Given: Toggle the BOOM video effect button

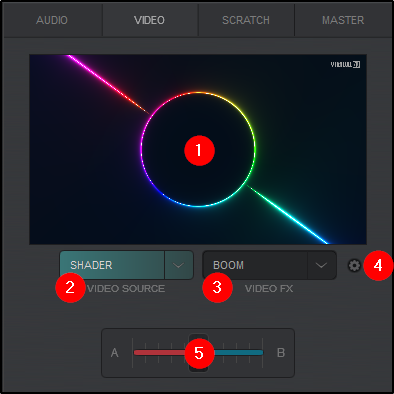Looking at the screenshot, I should (x=255, y=265).
